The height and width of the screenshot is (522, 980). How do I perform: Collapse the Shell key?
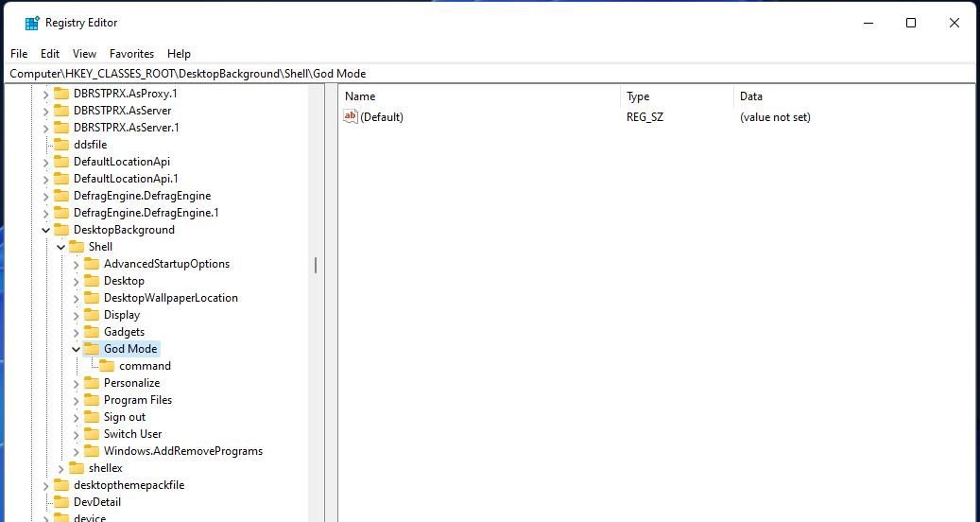click(x=60, y=247)
